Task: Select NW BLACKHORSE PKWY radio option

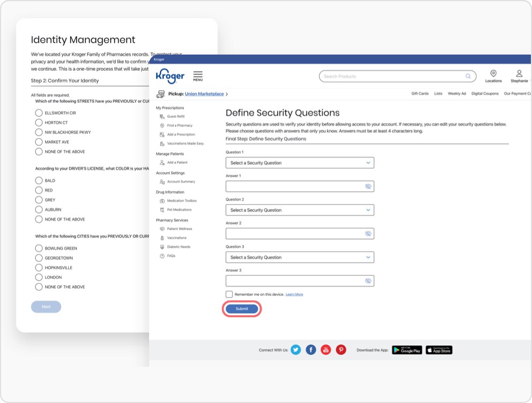Action: [x=39, y=132]
